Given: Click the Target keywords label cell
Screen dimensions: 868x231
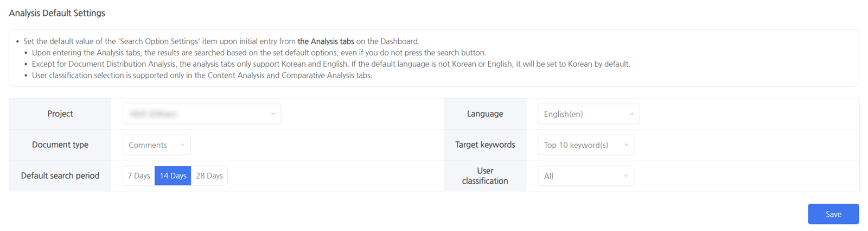Looking at the screenshot, I should click(x=485, y=145).
